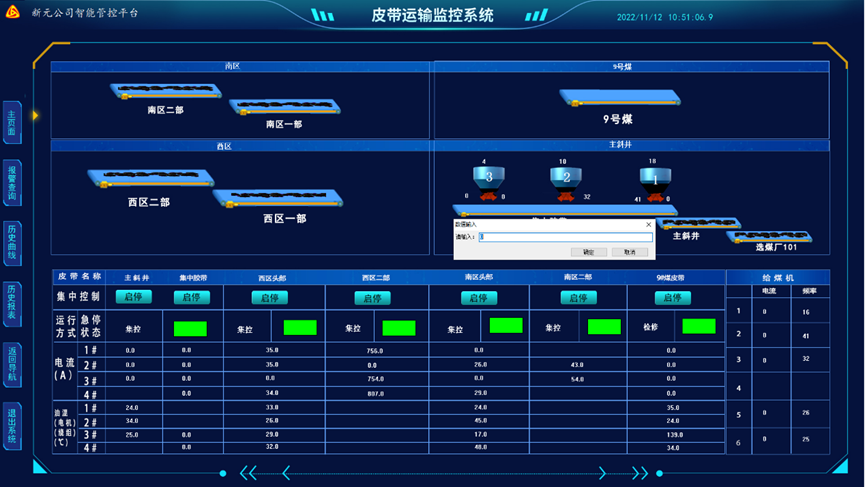Click green stop-status indicator under 西区二部

point(399,328)
